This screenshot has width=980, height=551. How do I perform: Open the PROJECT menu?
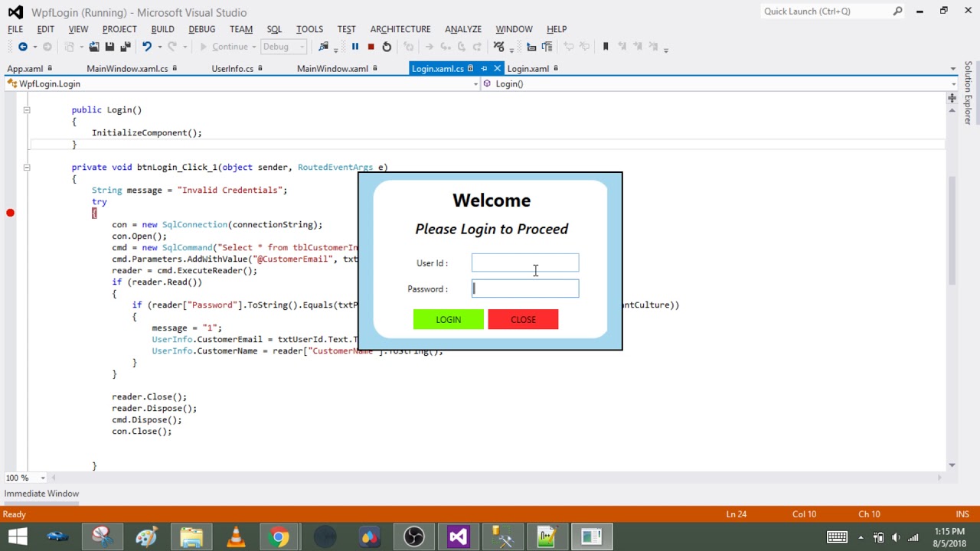point(119,29)
